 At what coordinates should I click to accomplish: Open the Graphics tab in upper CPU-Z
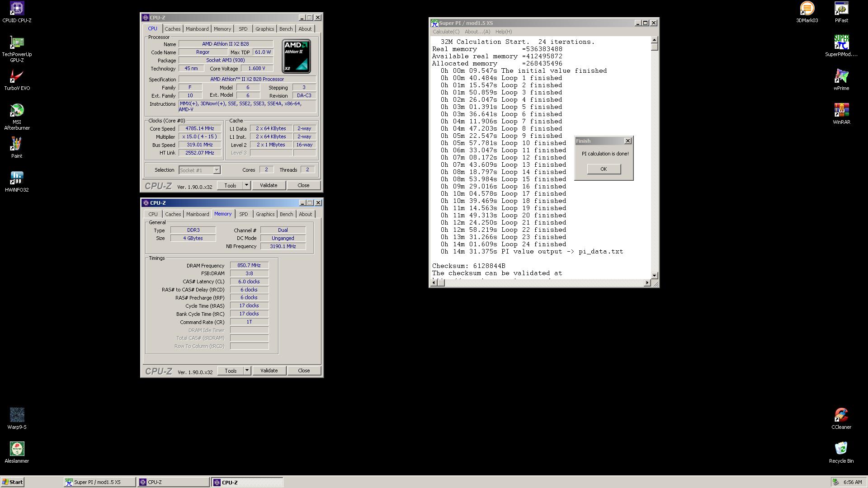[x=264, y=29]
